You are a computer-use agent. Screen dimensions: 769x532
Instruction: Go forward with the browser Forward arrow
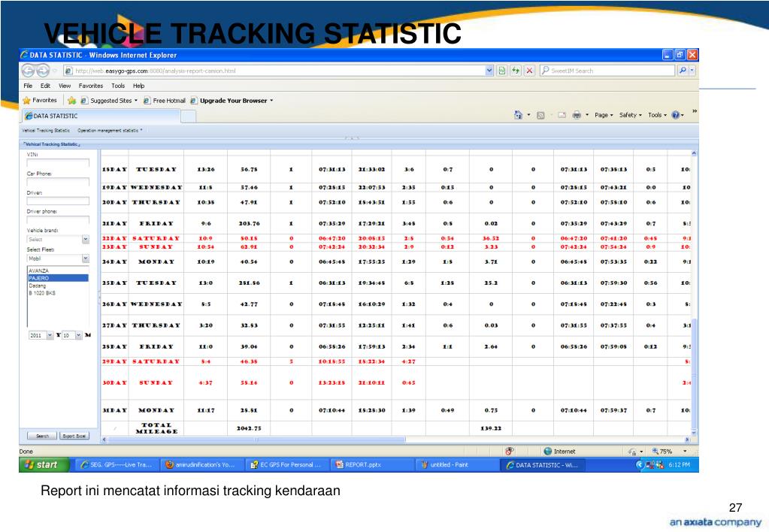[43, 71]
